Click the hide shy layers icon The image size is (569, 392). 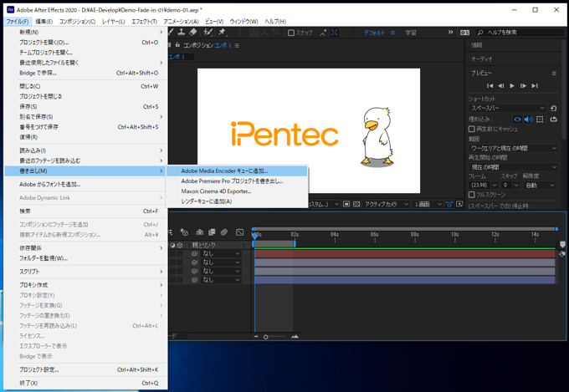200,232
